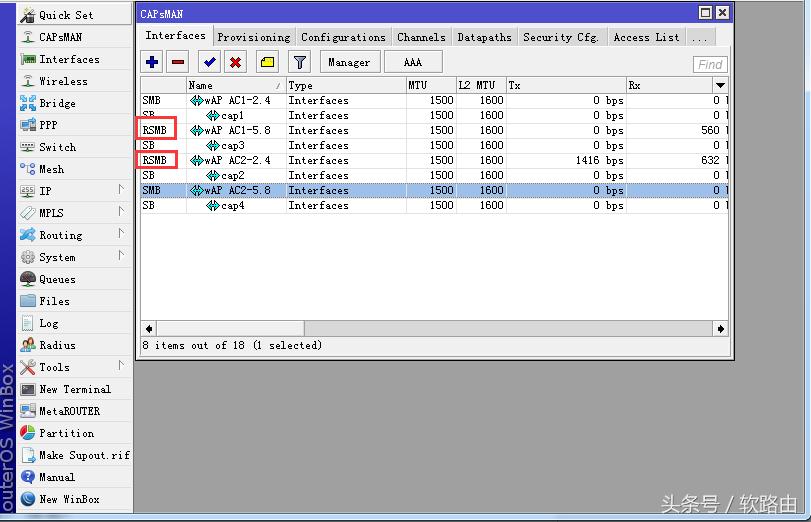811x522 pixels.
Task: Open MetaROUTER in the sidebar
Action: (75, 411)
